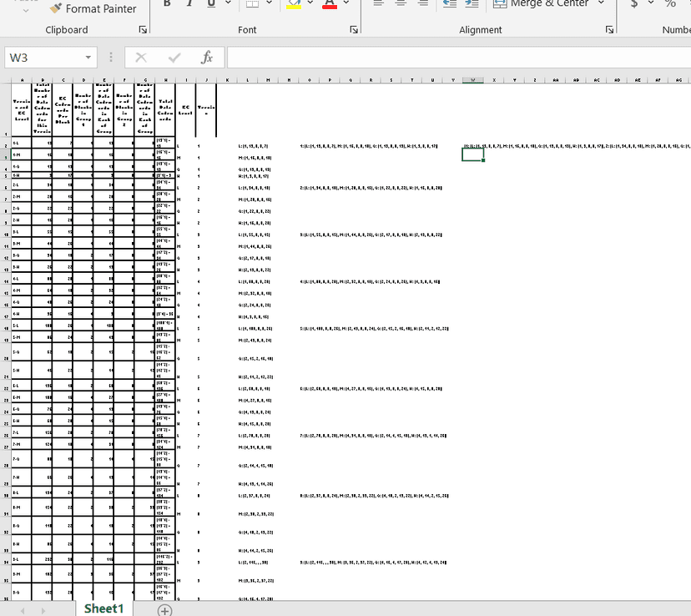Toggle underline formatting
The height and width of the screenshot is (616, 691).
click(x=210, y=4)
